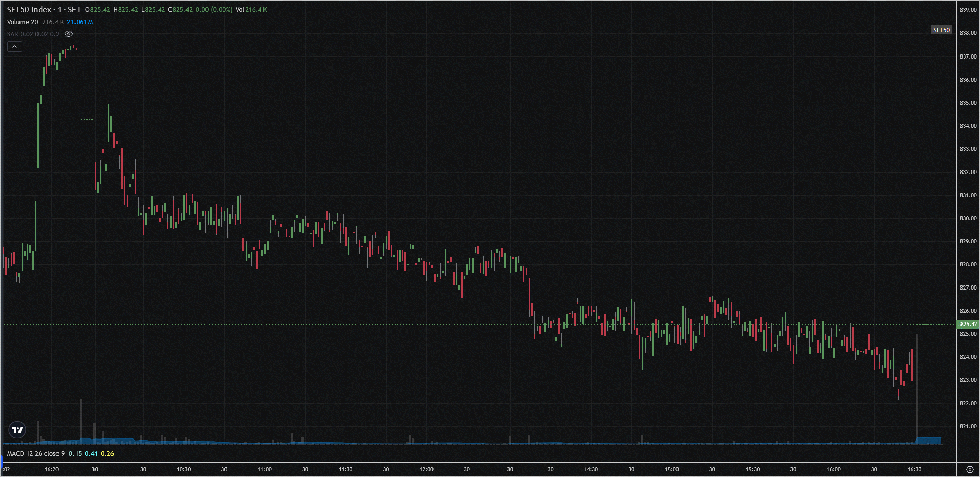Click the tall volume bar near 16:30
Viewport: 980px width, 477px height.
tap(917, 390)
